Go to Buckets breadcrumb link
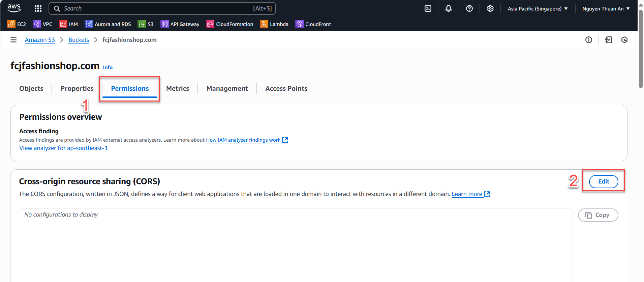Image resolution: width=644 pixels, height=282 pixels. (79, 40)
